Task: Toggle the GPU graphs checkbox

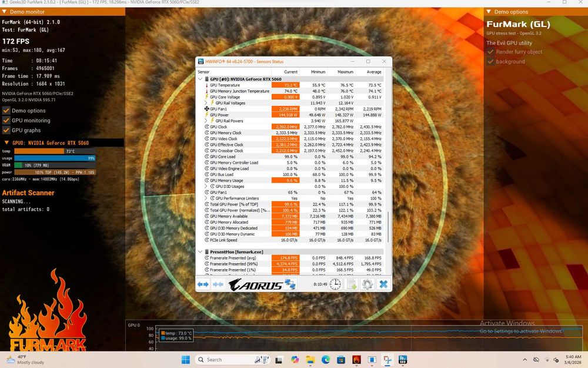Action: coord(6,130)
